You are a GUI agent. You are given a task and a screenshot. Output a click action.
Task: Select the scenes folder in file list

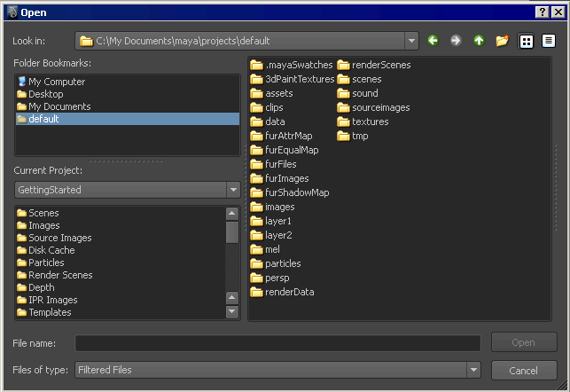coord(359,79)
